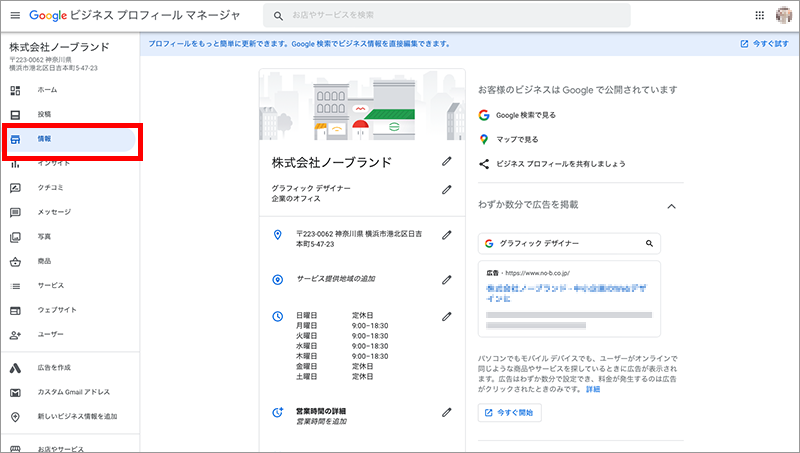This screenshot has width=800, height=453.
Task: Click the special hours clock icon
Action: coord(278,412)
